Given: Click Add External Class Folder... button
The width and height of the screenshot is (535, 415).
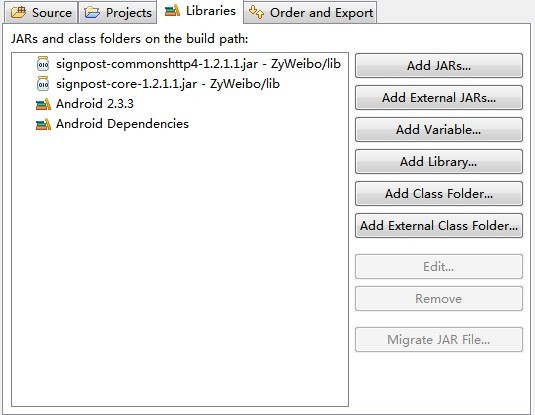Looking at the screenshot, I should click(x=439, y=226).
